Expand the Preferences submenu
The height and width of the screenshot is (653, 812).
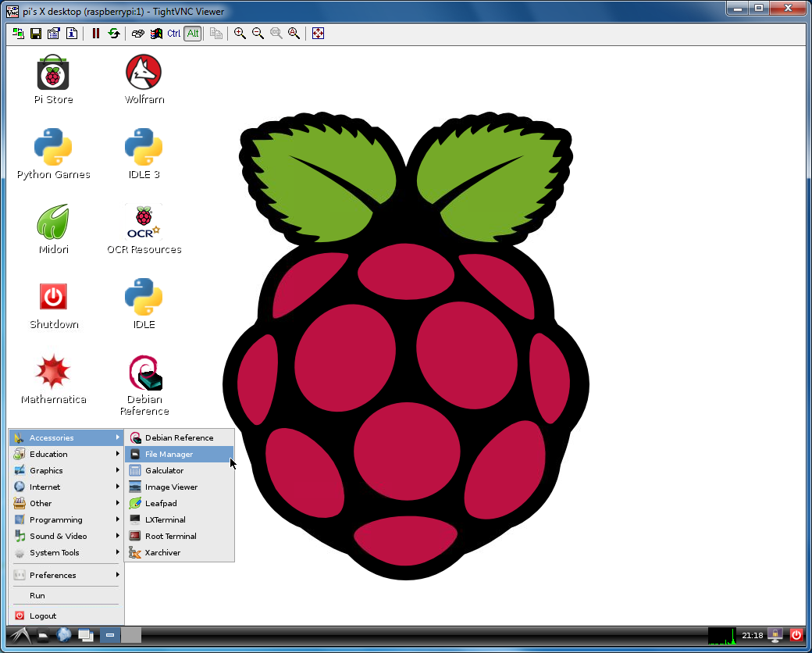coord(66,575)
